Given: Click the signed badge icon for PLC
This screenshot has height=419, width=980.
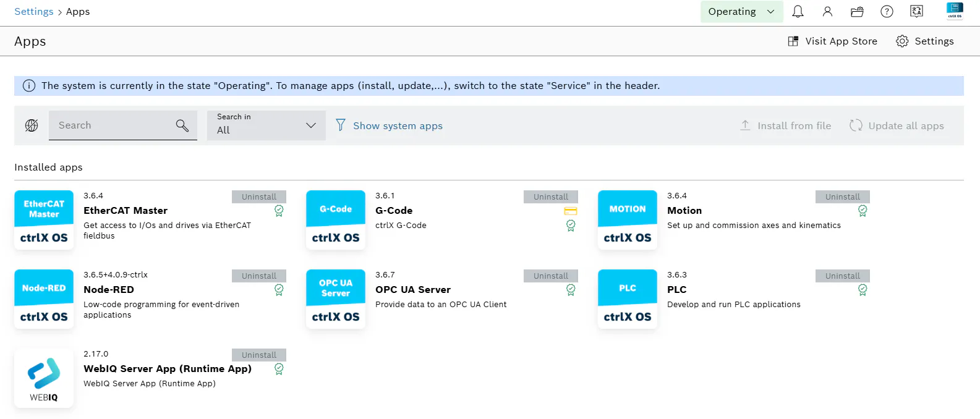Looking at the screenshot, I should coord(863,290).
